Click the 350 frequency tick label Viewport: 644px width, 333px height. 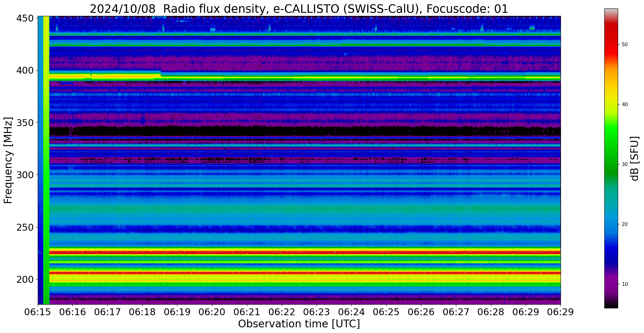pos(25,123)
